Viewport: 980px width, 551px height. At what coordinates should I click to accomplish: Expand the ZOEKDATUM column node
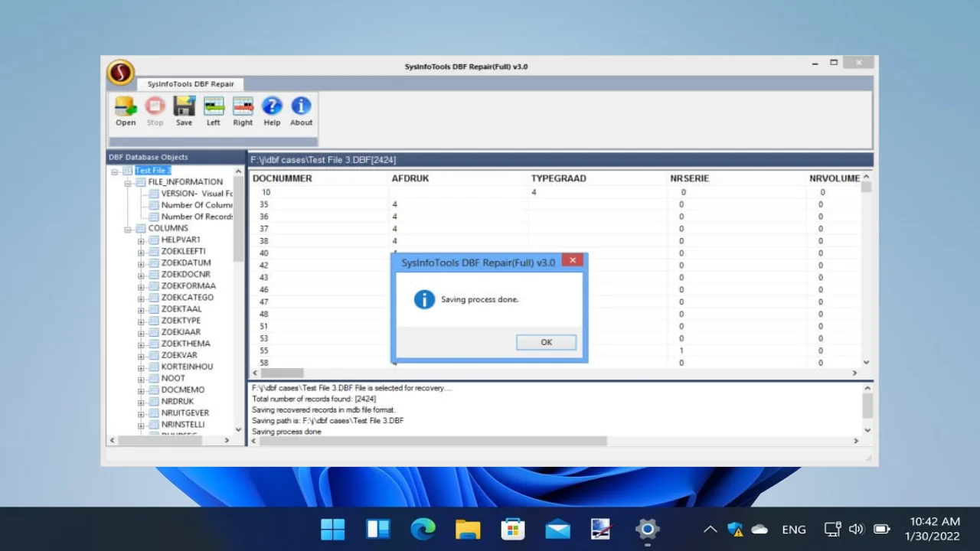pyautogui.click(x=141, y=263)
